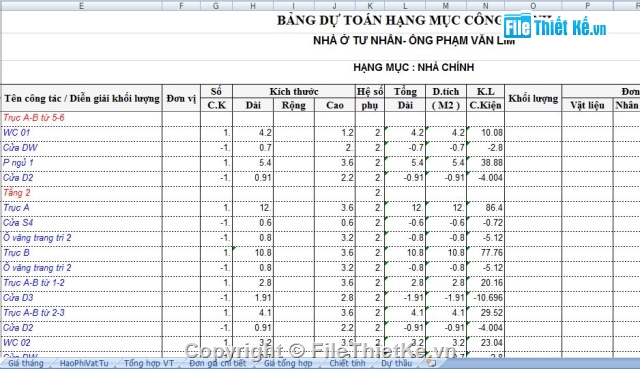Select the Kích thước header cell

(294, 91)
